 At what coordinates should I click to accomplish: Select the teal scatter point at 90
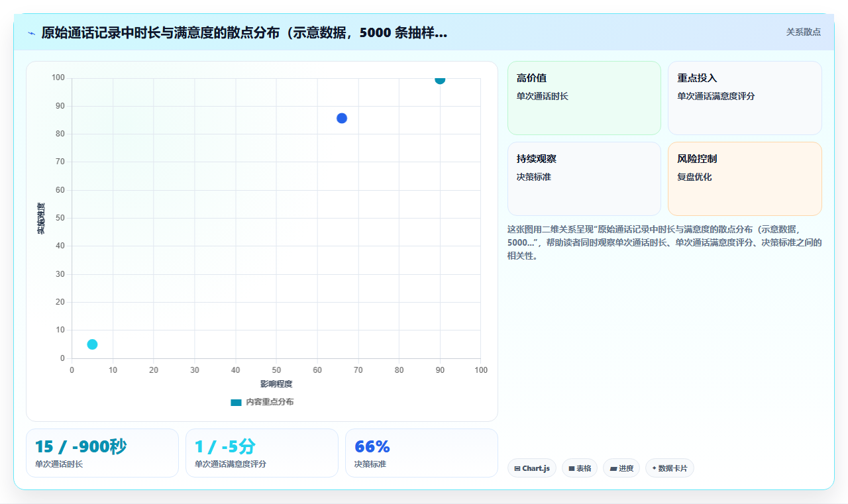point(440,79)
